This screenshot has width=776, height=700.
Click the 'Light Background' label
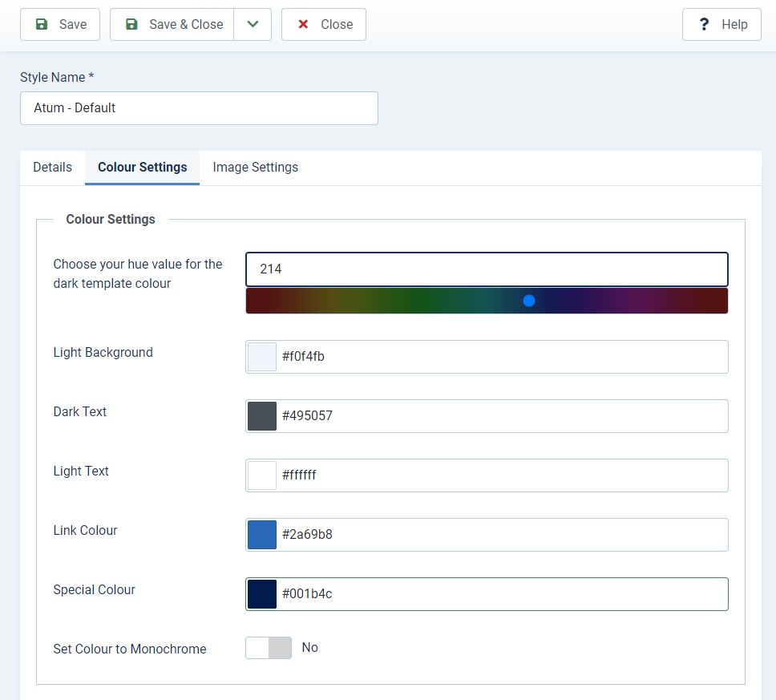pyautogui.click(x=103, y=353)
